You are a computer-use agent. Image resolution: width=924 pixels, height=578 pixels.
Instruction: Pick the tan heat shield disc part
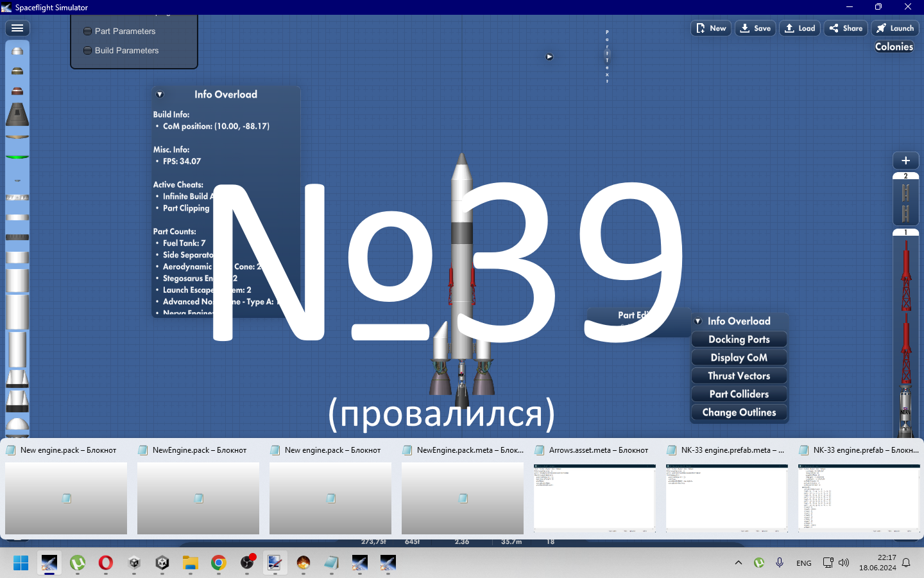coord(17,136)
